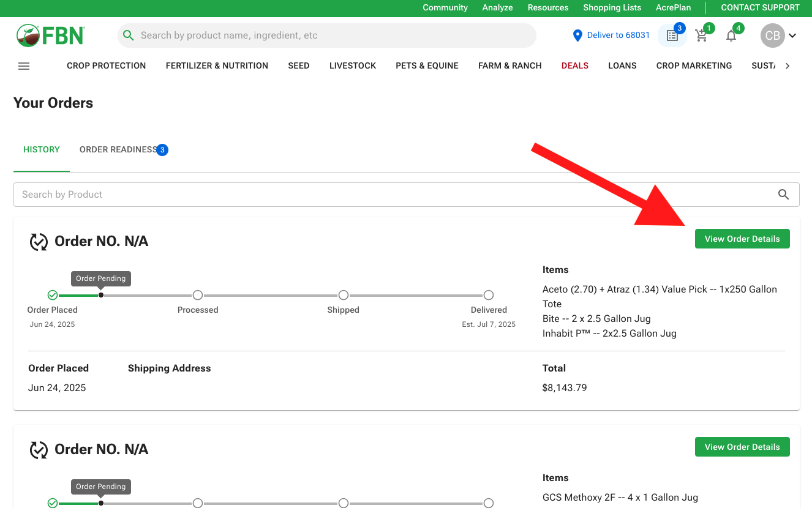Click the magnifier icon in Search by Product
This screenshot has height=508, width=812.
783,195
